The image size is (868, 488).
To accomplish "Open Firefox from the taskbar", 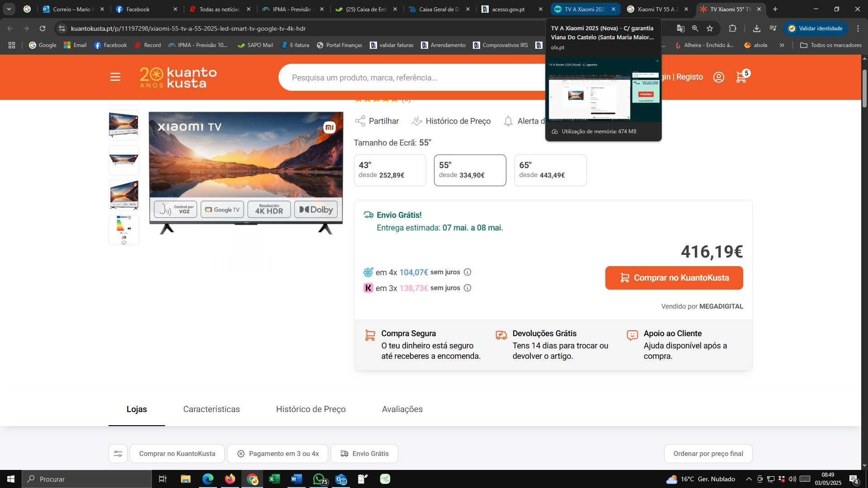I will pos(230,479).
